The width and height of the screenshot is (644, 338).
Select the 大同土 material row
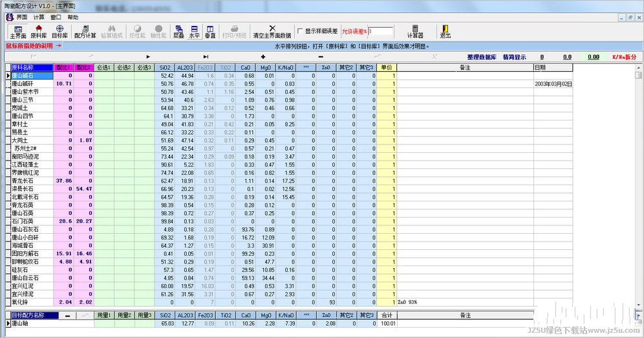[32, 141]
